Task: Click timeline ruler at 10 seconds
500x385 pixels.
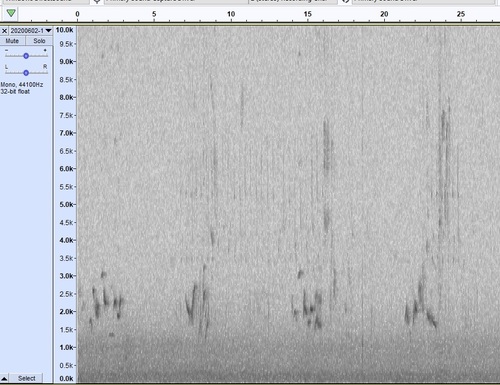Action: coord(231,14)
